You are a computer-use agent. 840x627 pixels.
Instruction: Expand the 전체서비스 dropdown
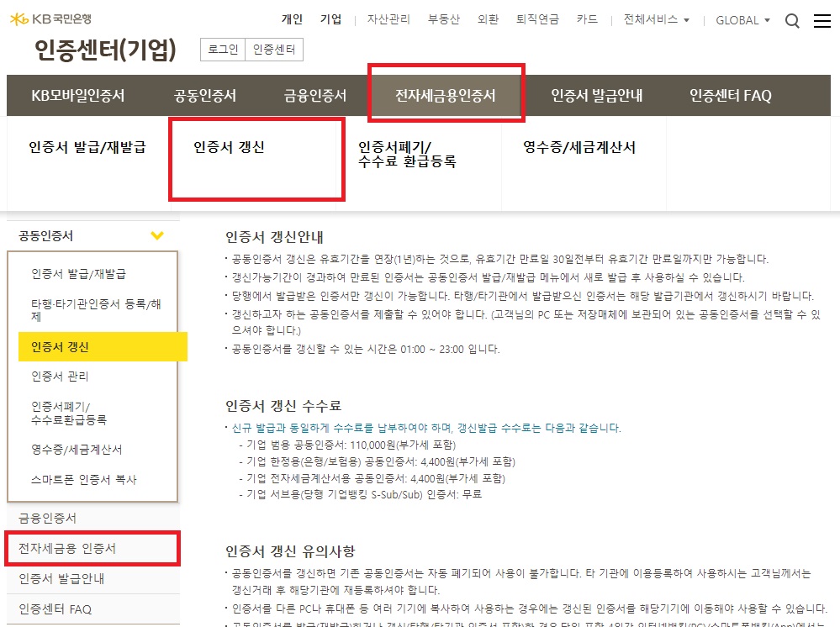656,20
